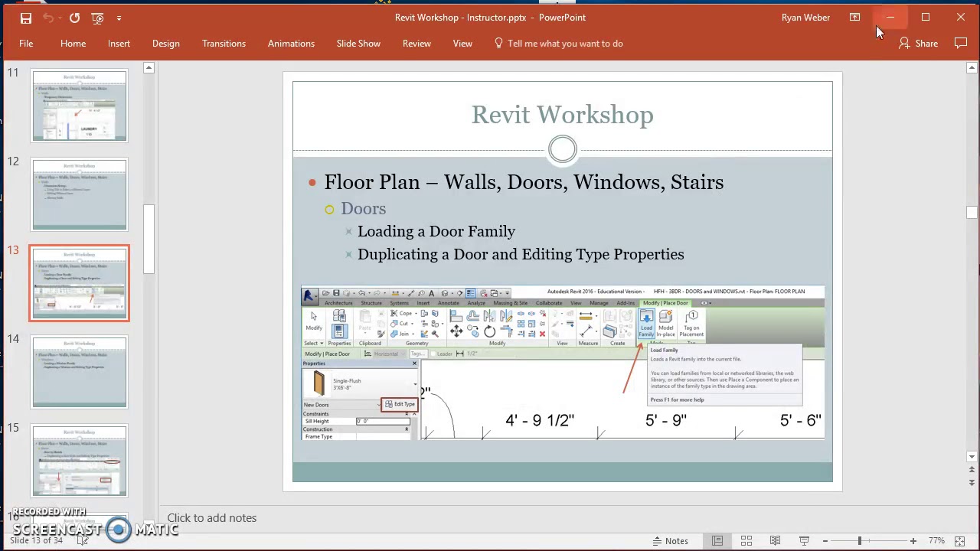Screen dimensions: 980x551
Task: Select slide 13 thumbnail
Action: click(80, 283)
